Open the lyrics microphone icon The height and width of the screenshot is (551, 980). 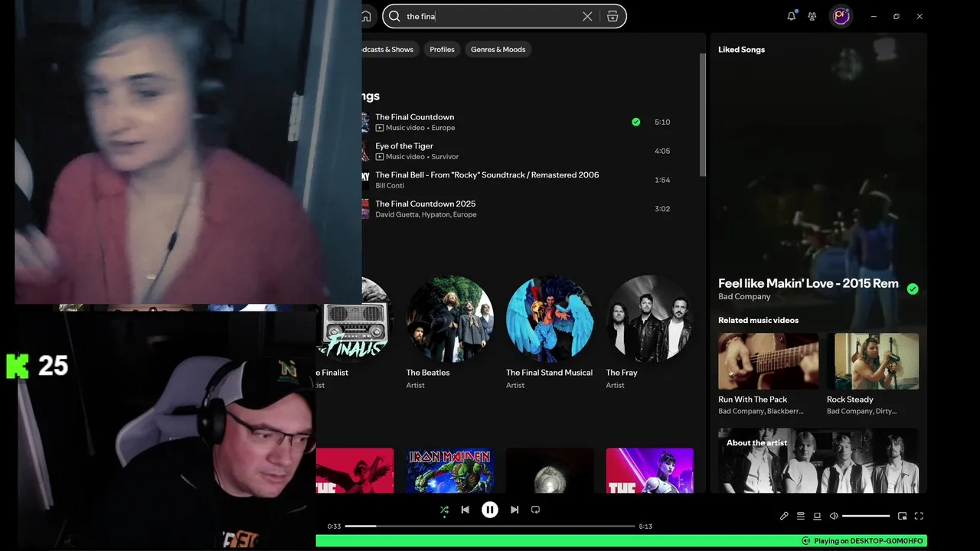[784, 516]
